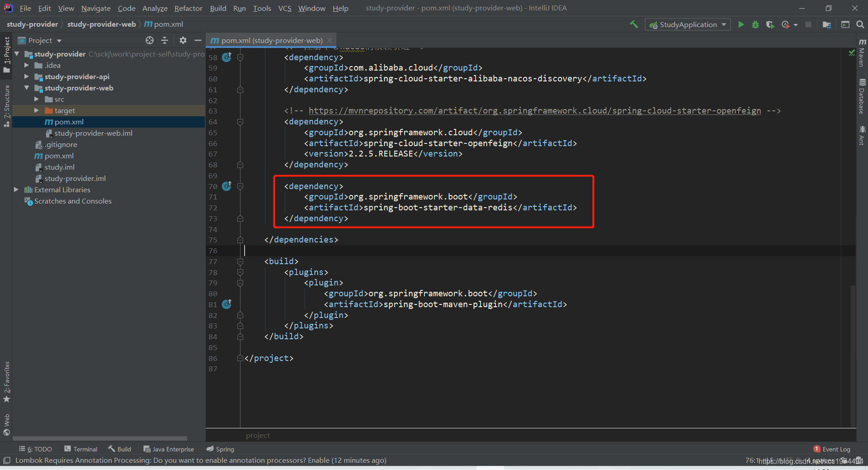Start debugging with the bug icon

pos(755,24)
